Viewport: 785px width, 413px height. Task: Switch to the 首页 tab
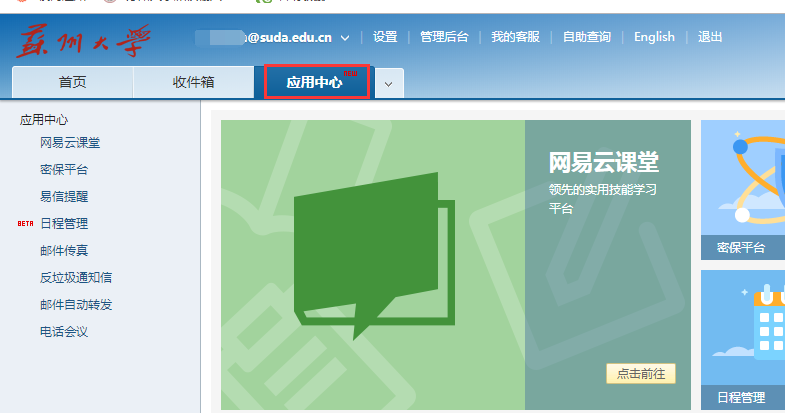pos(72,83)
